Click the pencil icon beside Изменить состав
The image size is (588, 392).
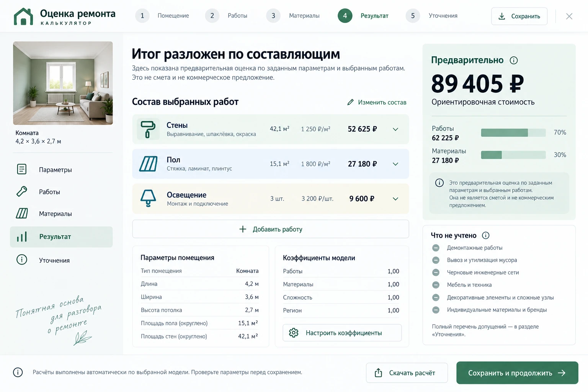(350, 102)
